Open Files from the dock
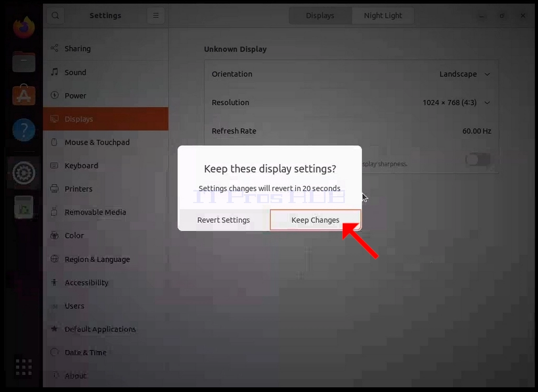The height and width of the screenshot is (392, 538). click(x=24, y=62)
